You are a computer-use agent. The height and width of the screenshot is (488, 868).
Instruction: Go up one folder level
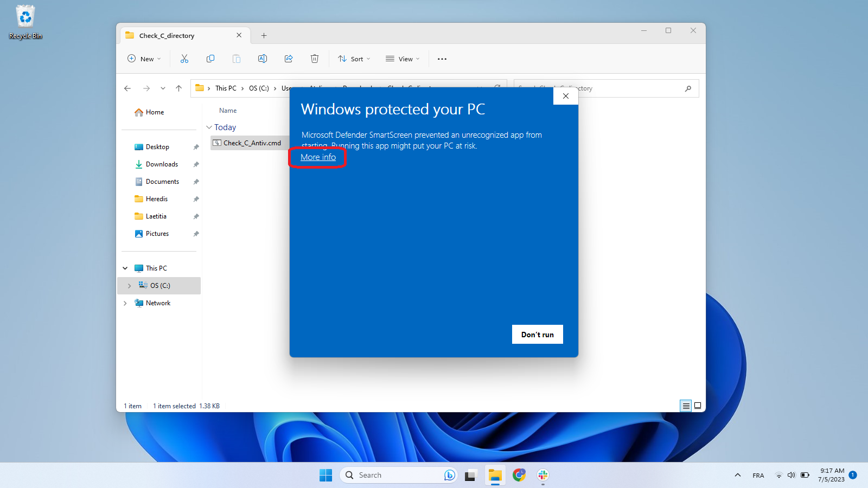pyautogui.click(x=178, y=88)
